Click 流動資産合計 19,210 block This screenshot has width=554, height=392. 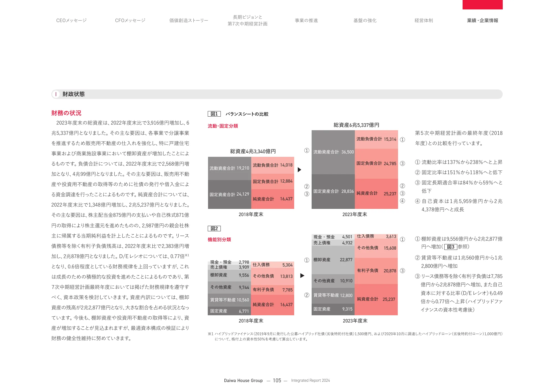point(229,168)
